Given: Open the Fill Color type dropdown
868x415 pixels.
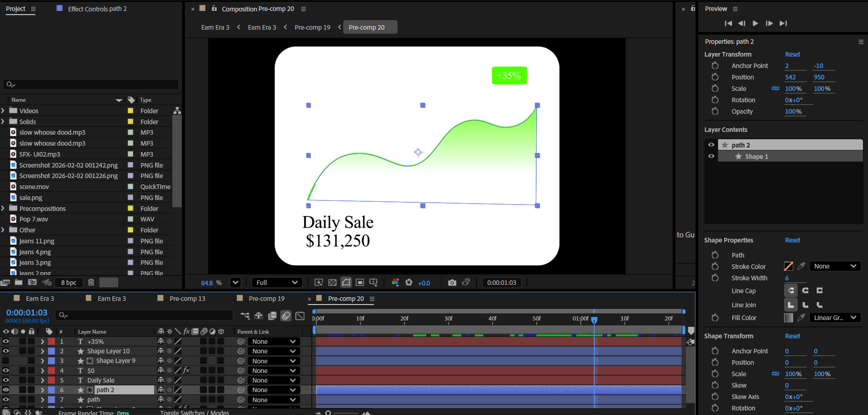Looking at the screenshot, I should [x=835, y=318].
